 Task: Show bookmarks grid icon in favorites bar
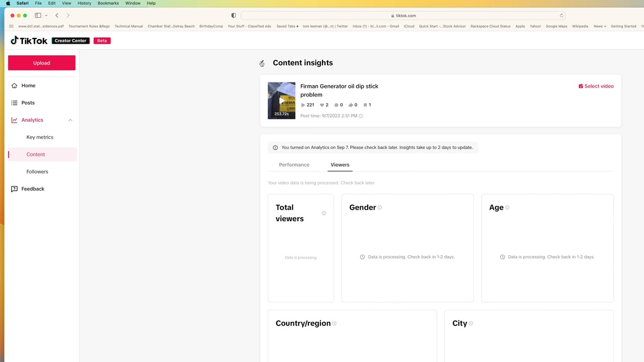point(11,26)
